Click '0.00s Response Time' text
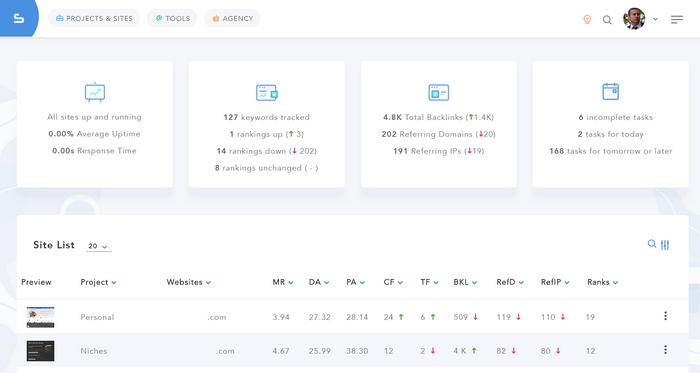Viewport: 700px width, 373px height. pos(94,151)
